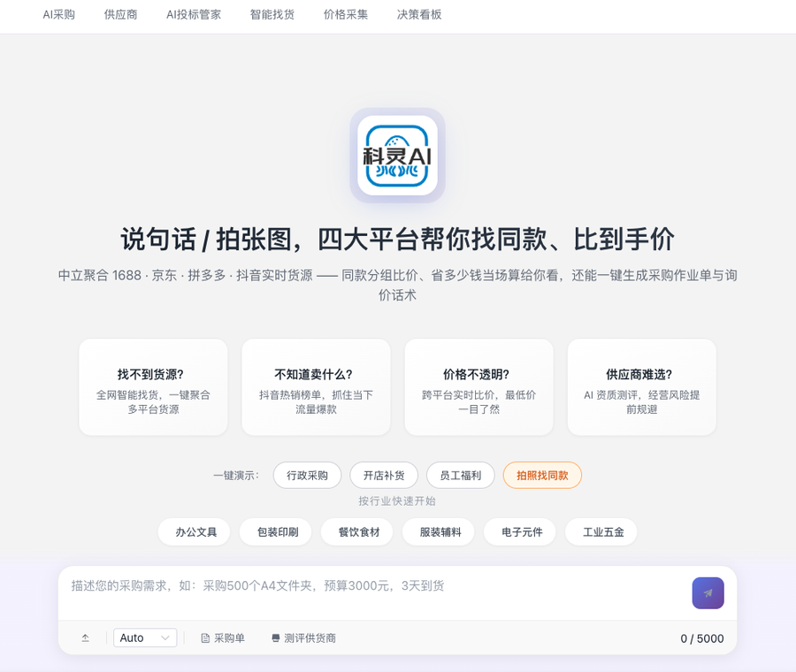Choose the 餐饮食材 industry chip
The height and width of the screenshot is (672, 796).
coord(359,532)
